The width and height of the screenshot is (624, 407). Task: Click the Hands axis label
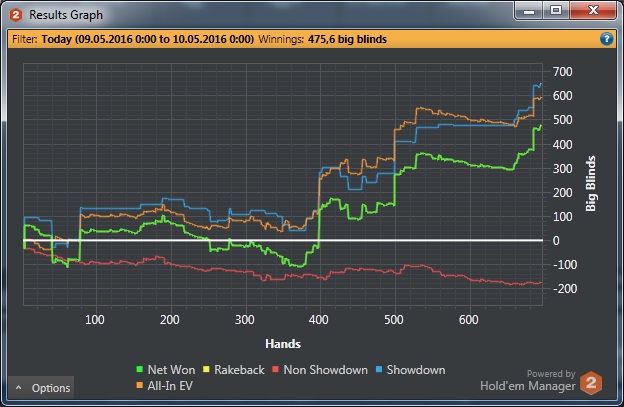283,344
